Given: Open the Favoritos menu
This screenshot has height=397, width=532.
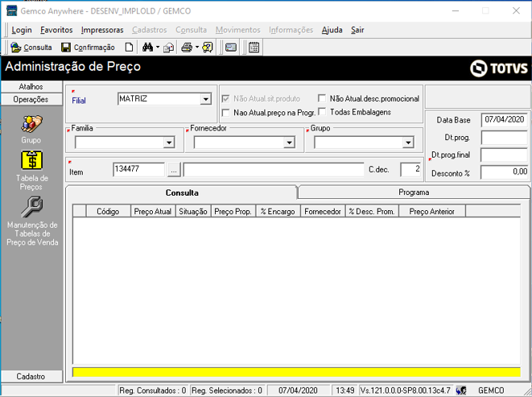Looking at the screenshot, I should (56, 30).
